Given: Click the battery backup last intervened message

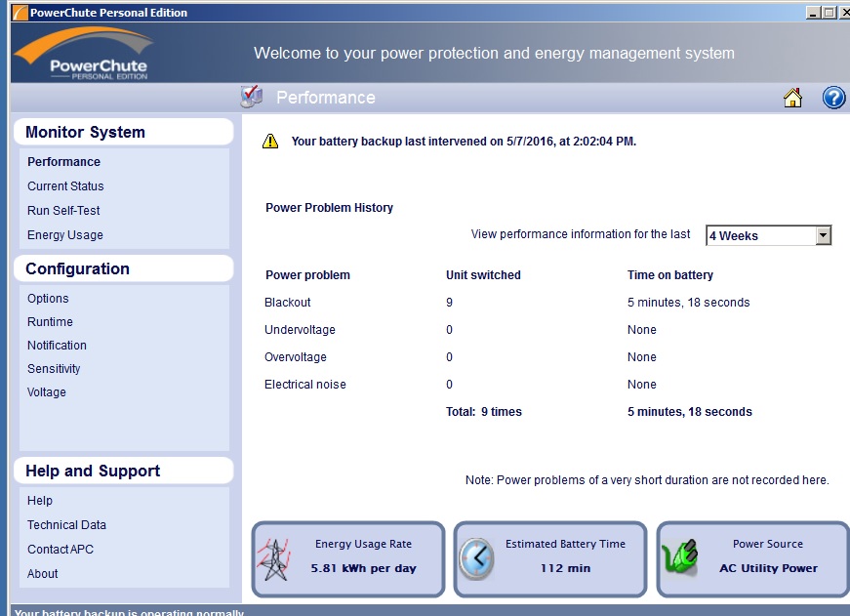Looking at the screenshot, I should (464, 142).
